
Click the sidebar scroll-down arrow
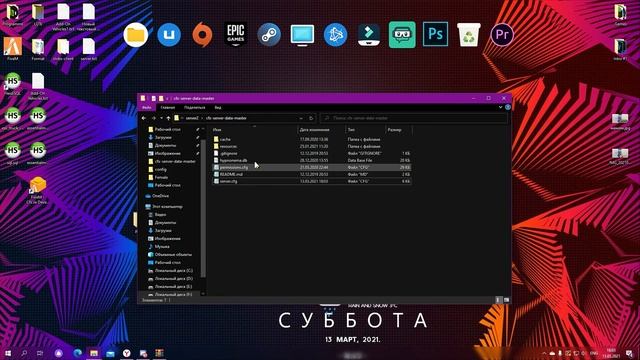[x=203, y=293]
